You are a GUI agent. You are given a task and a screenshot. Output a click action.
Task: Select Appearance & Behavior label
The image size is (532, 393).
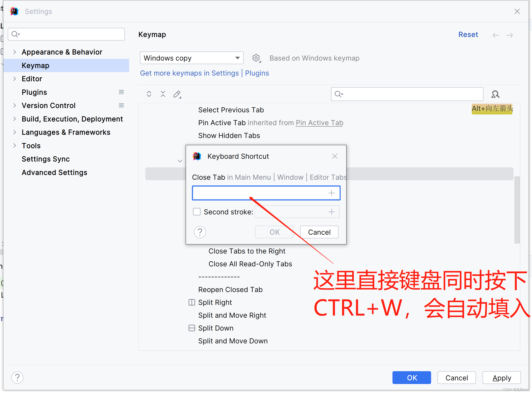pos(62,52)
